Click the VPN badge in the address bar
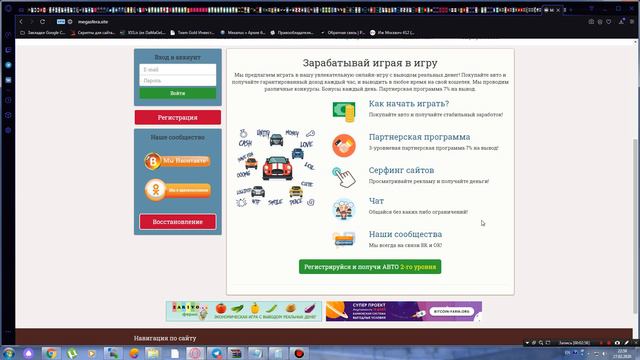Viewport: 640px width, 360px height. 61,22
